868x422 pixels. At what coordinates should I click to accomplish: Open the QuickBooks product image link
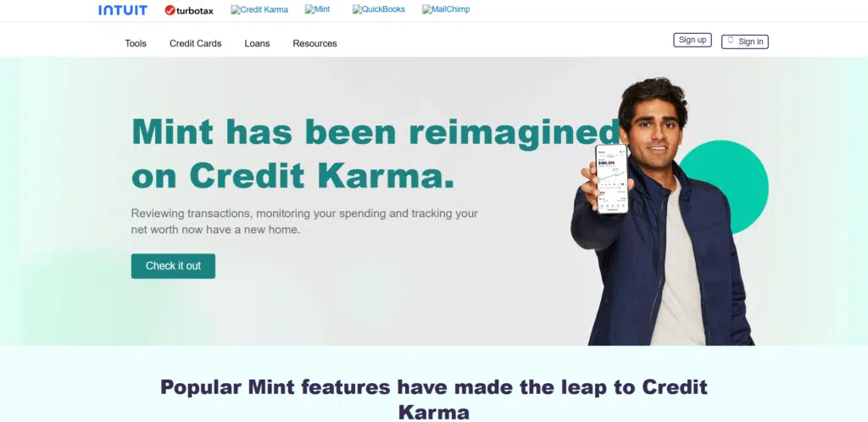pos(379,9)
